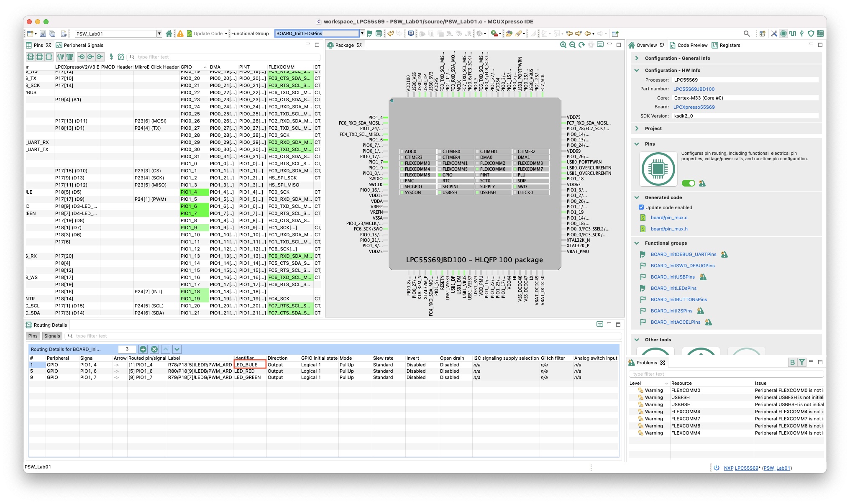Image resolution: width=850 pixels, height=504 pixels.
Task: Click the Home icon in the toolbar
Action: click(169, 33)
